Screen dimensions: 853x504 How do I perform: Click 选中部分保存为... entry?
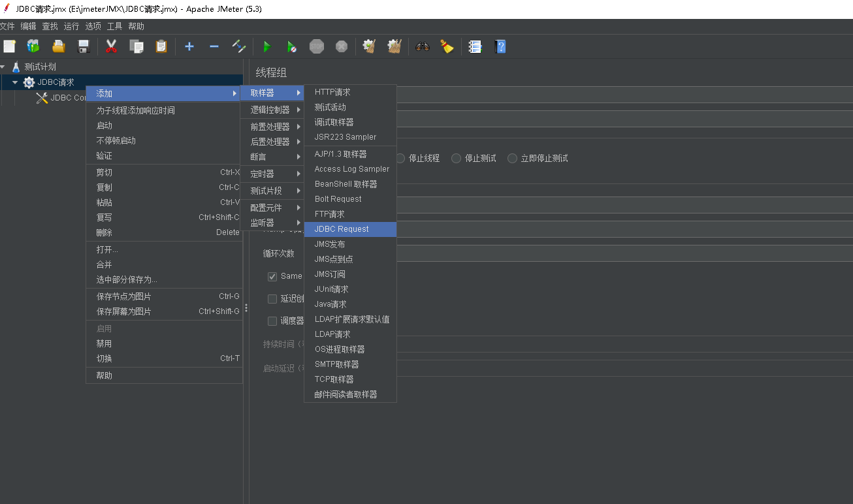164,279
